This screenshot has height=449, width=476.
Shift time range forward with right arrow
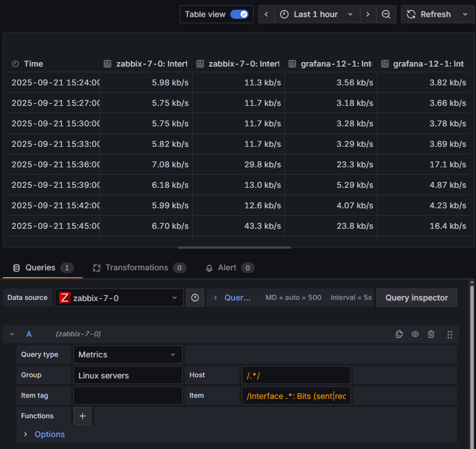(x=368, y=14)
